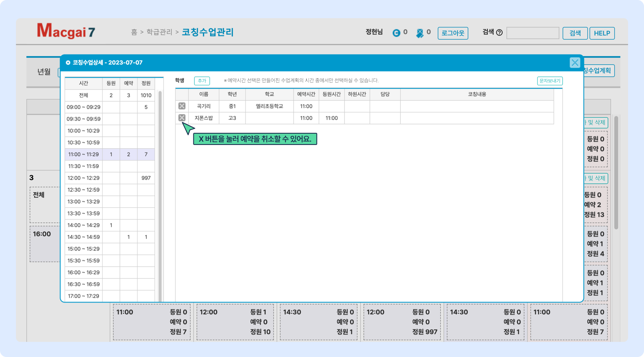Click the 로그아웃 button
Viewport: 644px width, 357px height.
pyautogui.click(x=453, y=33)
